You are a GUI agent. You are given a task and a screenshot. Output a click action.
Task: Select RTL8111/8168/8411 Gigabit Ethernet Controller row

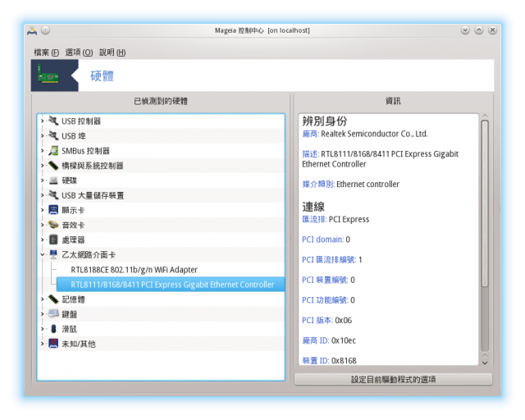click(x=171, y=285)
